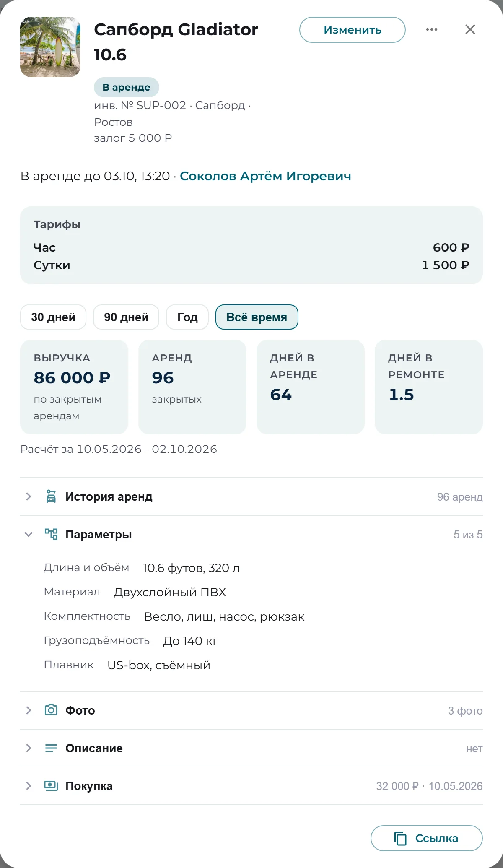This screenshot has height=868, width=503.
Task: Click the Дней в аренде 64 card
Action: 311,387
